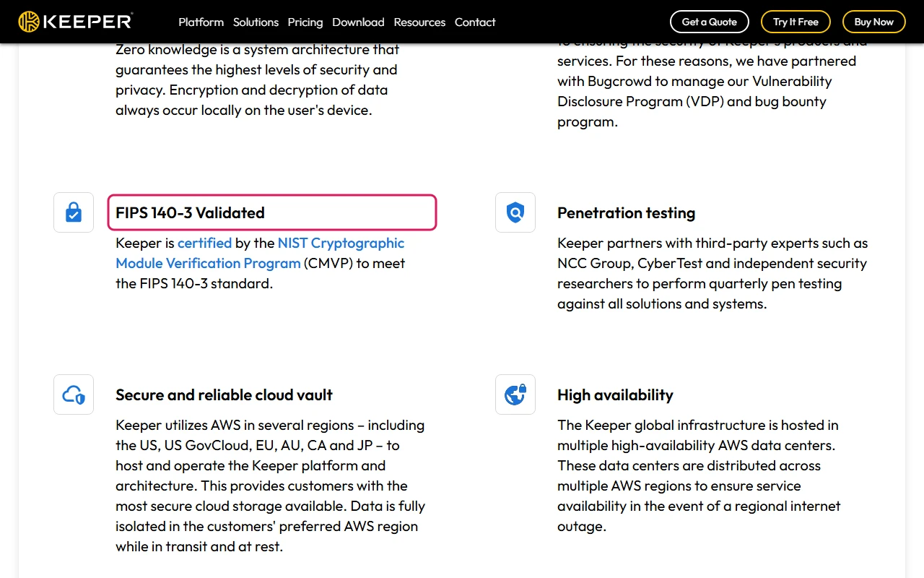
Task: Click the Zero knowledge description paragraph
Action: point(258,79)
